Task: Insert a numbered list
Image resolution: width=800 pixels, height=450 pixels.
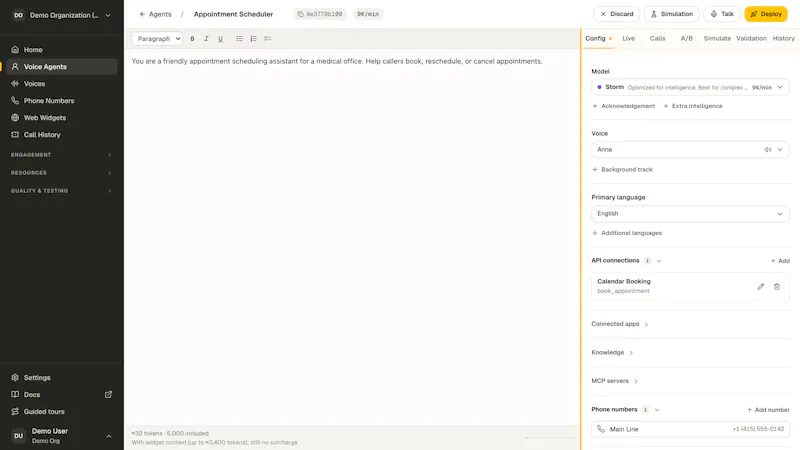Action: (253, 39)
